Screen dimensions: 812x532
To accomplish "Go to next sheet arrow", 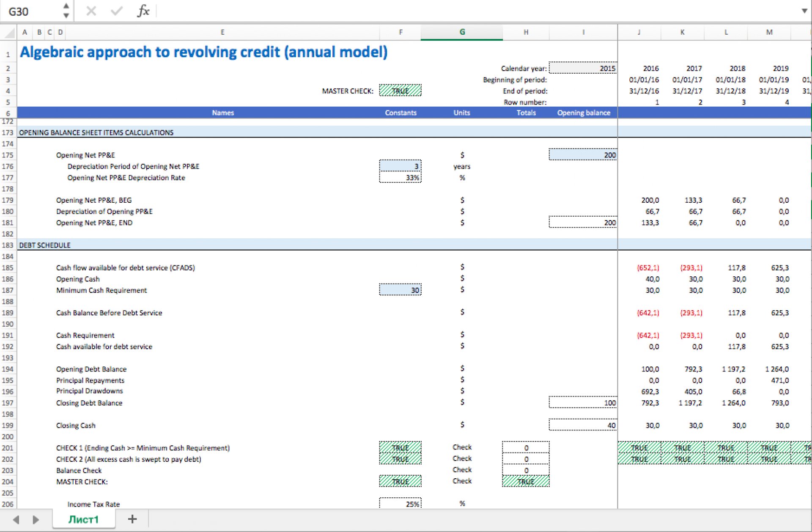I will tap(36, 519).
